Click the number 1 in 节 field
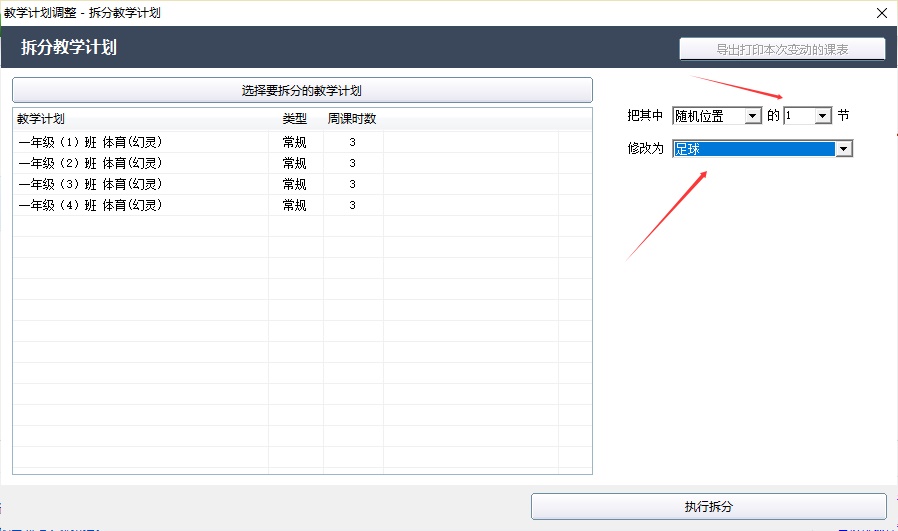Image resolution: width=898 pixels, height=531 pixels. click(x=799, y=116)
